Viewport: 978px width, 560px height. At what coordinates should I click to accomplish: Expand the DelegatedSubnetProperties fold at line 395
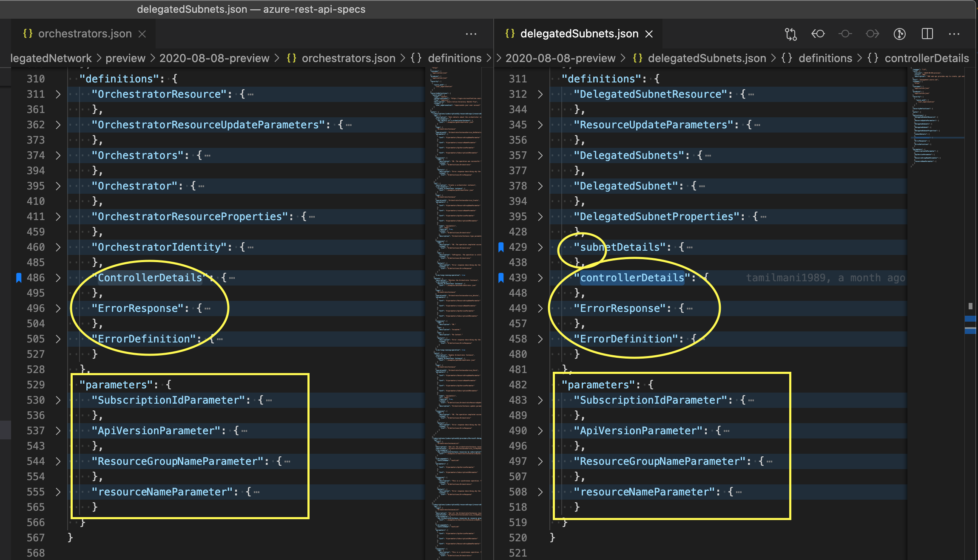540,217
